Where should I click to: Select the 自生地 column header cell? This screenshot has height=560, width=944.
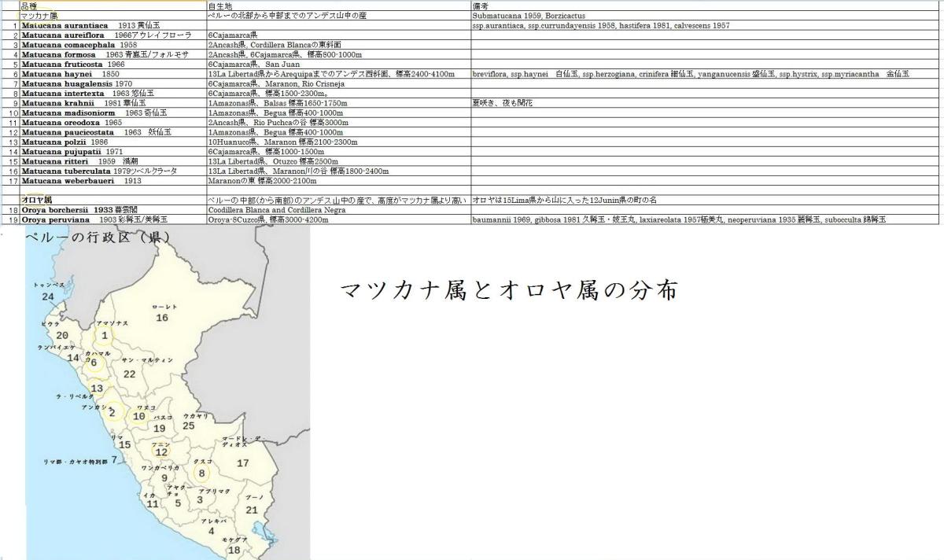(x=220, y=6)
